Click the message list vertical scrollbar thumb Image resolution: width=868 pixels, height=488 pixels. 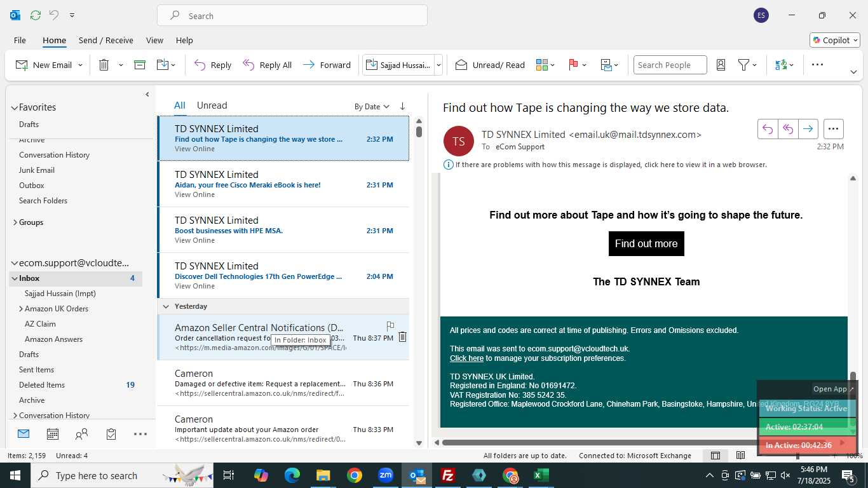click(419, 132)
